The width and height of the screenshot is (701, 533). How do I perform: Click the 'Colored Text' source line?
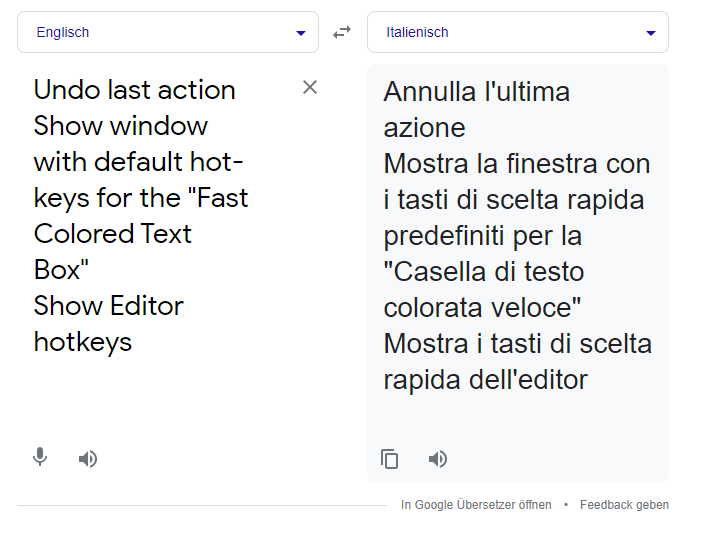click(113, 234)
